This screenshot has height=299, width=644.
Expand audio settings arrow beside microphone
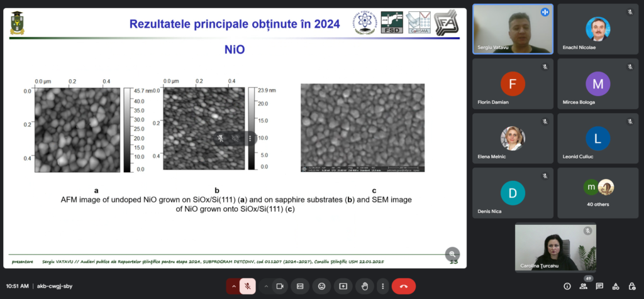[x=234, y=286]
